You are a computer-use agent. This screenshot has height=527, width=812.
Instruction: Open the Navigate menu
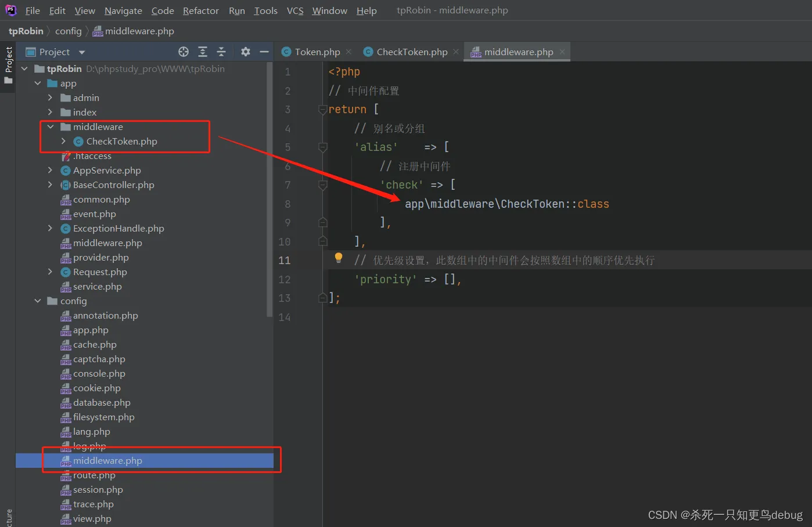click(123, 10)
